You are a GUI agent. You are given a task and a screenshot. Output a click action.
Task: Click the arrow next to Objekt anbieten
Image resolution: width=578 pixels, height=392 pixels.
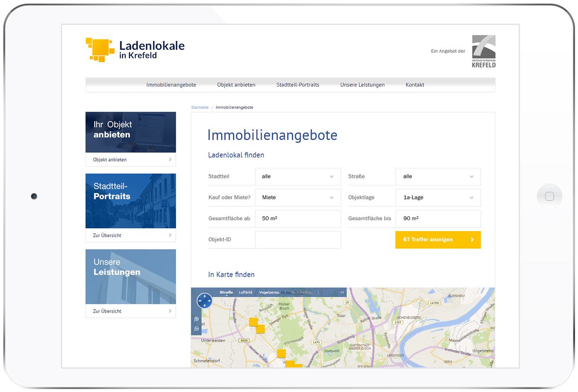[170, 159]
